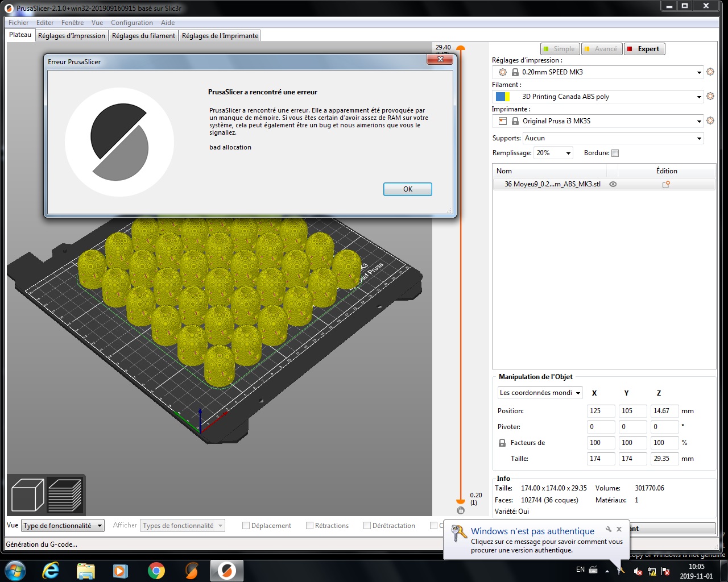728x582 pixels.
Task: Toggle the Moyeu9 object visibility eye
Action: 613,184
